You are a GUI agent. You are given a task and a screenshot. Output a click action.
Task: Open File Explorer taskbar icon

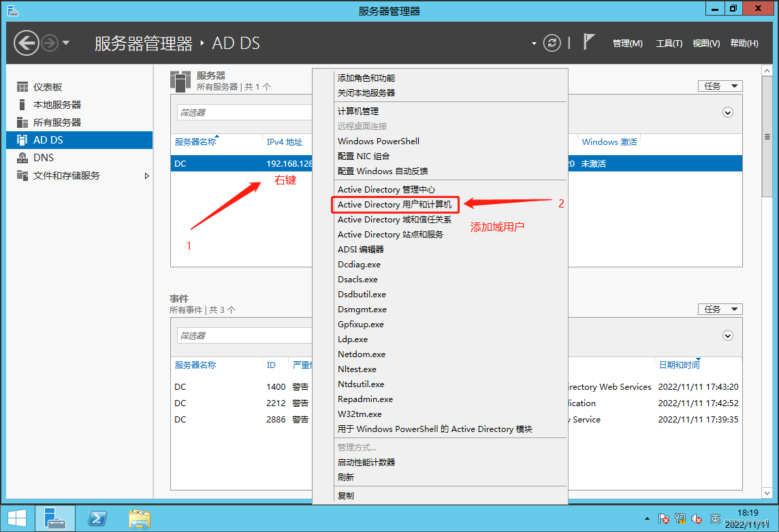pyautogui.click(x=140, y=518)
